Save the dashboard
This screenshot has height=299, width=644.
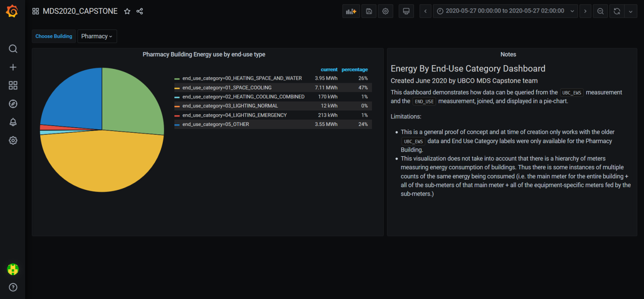(x=369, y=11)
